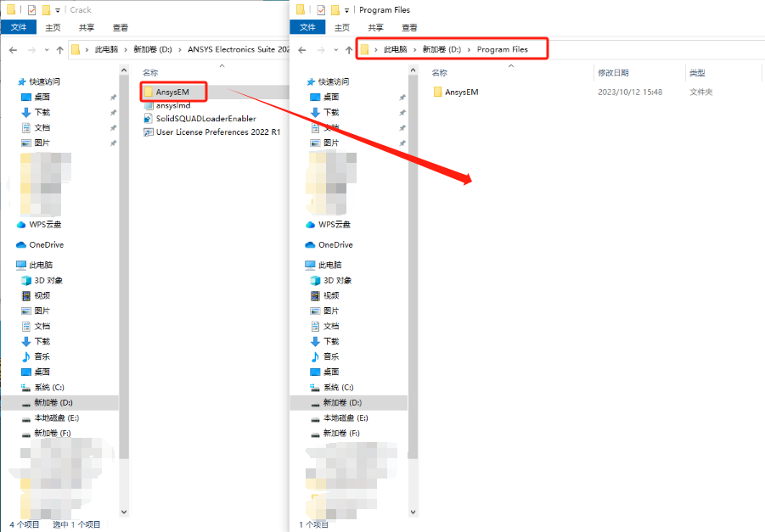Open the 查看 tab in Crack window
This screenshot has width=765, height=532.
coord(120,27)
